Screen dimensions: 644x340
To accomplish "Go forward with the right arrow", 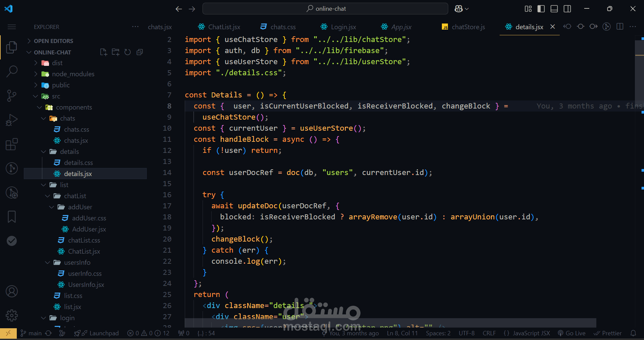I will point(192,9).
